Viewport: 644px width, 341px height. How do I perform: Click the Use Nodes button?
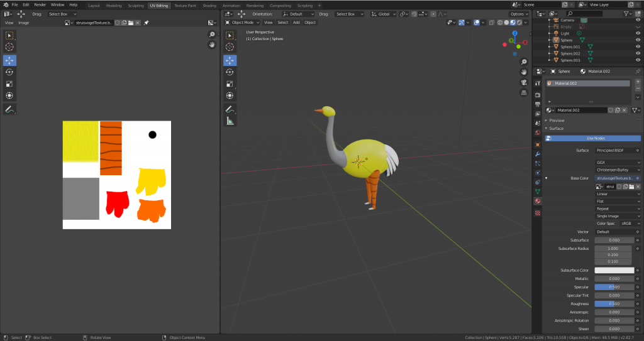coord(595,138)
